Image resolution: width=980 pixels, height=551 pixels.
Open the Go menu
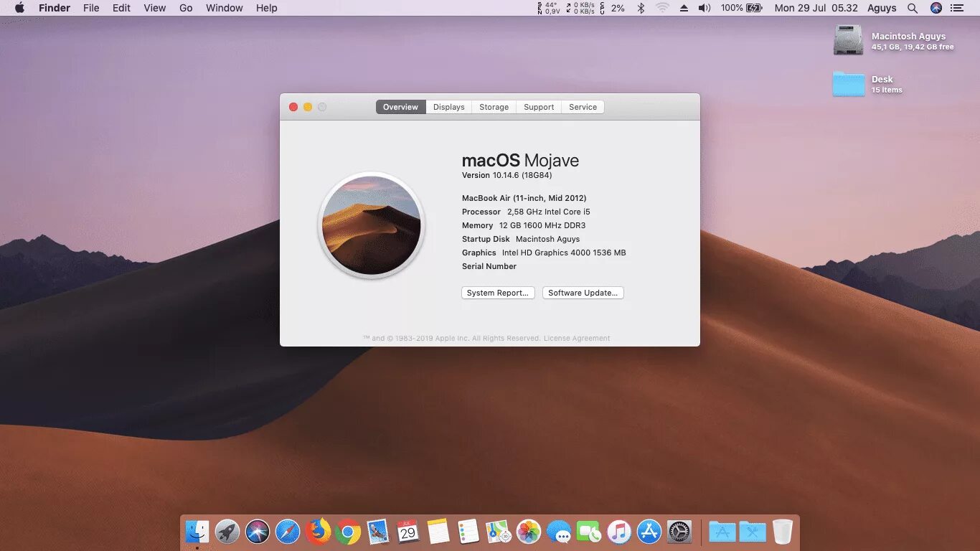(186, 8)
